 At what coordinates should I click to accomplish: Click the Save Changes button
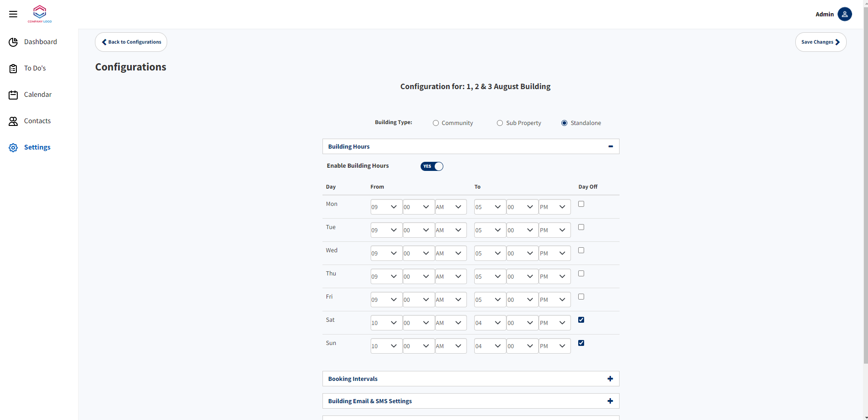[x=821, y=42]
